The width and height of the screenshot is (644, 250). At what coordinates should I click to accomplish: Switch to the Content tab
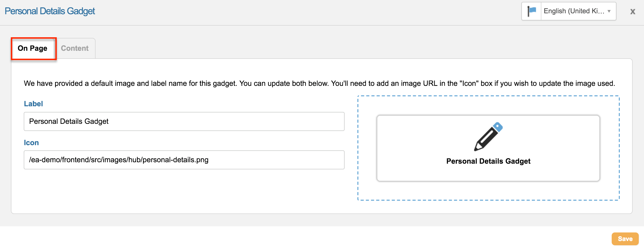(75, 48)
